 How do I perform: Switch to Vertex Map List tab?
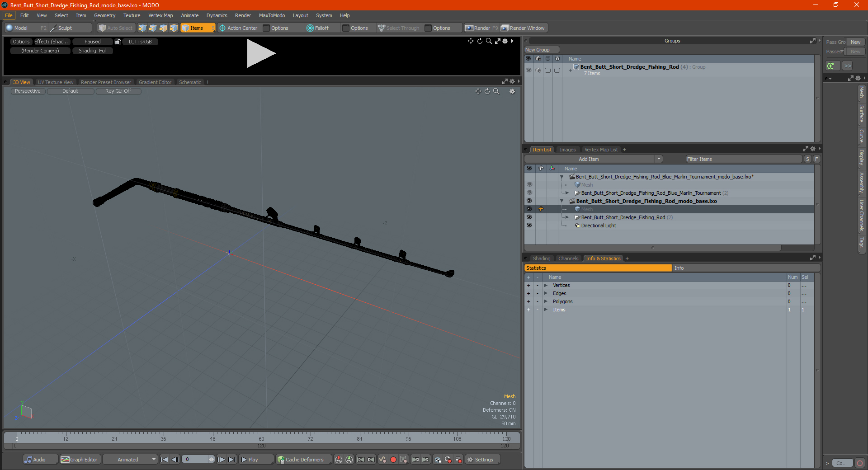[601, 150]
